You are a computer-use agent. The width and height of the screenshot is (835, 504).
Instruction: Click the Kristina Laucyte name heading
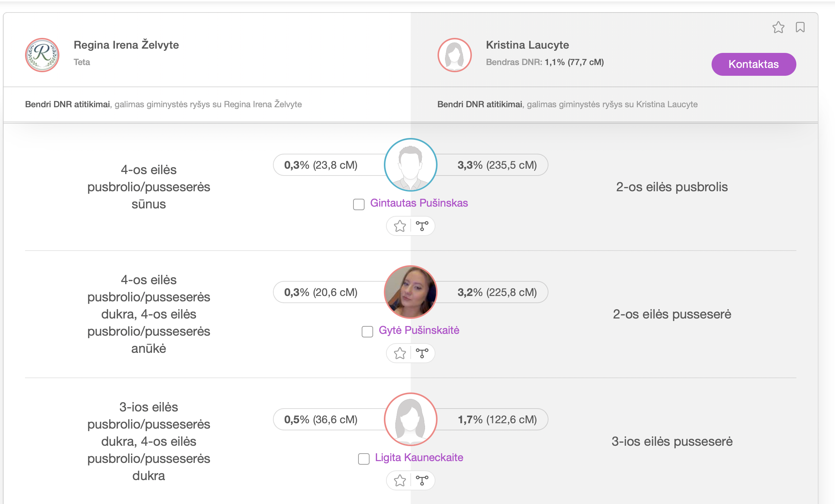[x=527, y=45]
